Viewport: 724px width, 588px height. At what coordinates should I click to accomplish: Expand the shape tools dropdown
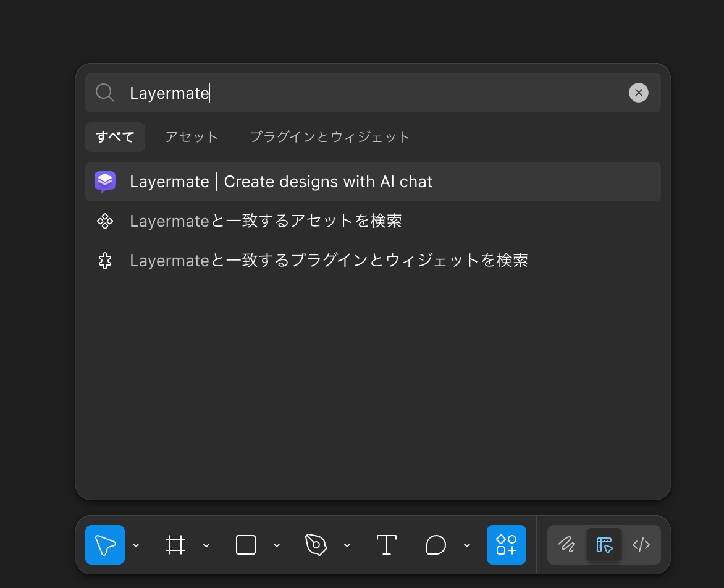pos(277,545)
